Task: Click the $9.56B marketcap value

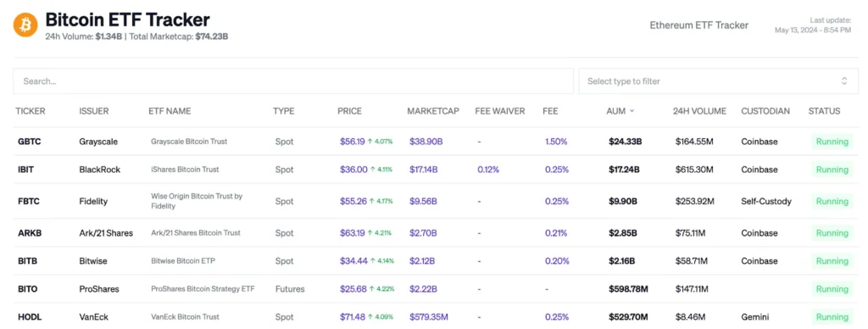Action: 423,201
